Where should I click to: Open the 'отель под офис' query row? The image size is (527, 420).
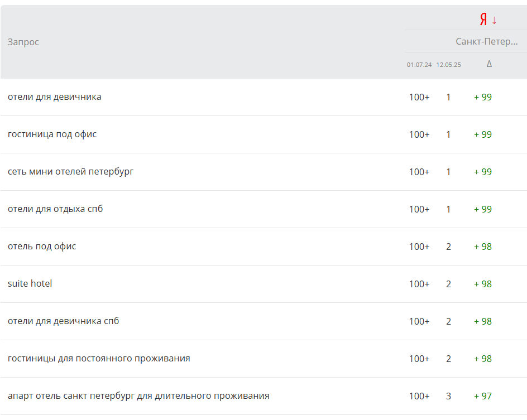pos(42,247)
